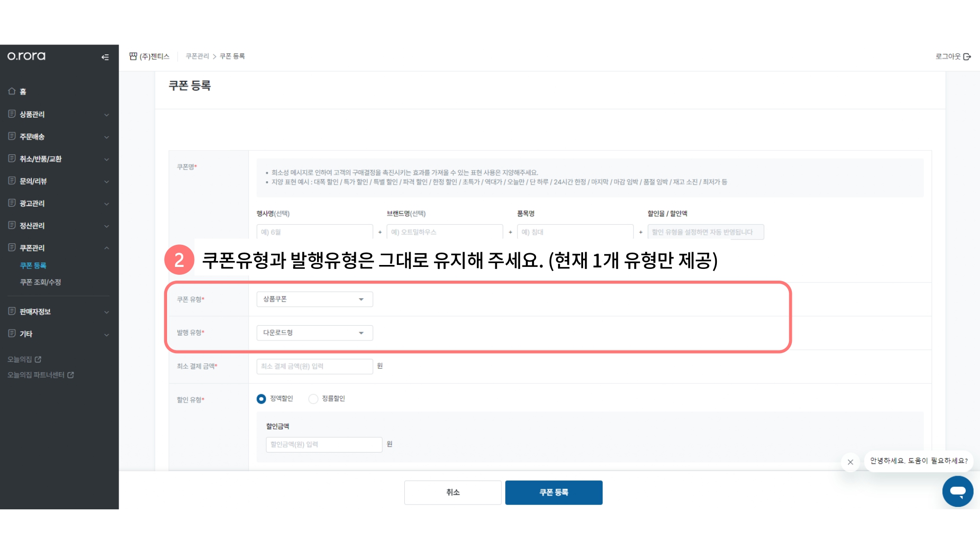Click the 최소 결제 금액 input field

(x=315, y=366)
